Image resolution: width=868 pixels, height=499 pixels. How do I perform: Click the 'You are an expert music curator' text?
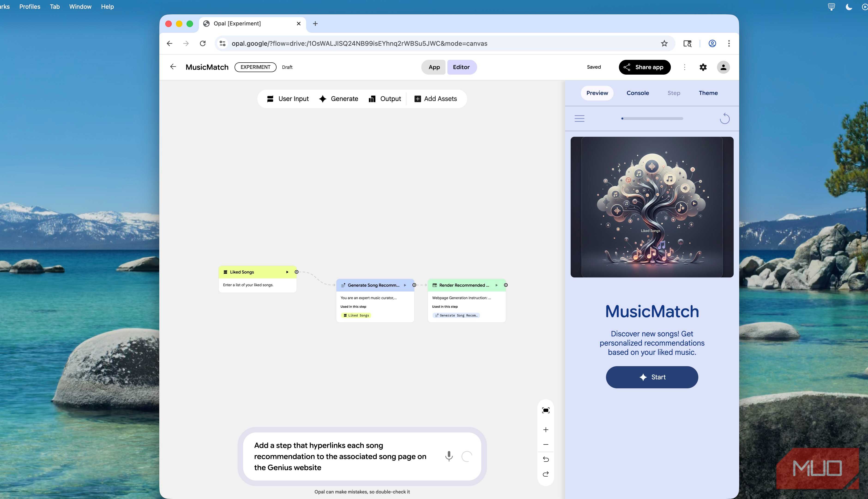pos(368,298)
